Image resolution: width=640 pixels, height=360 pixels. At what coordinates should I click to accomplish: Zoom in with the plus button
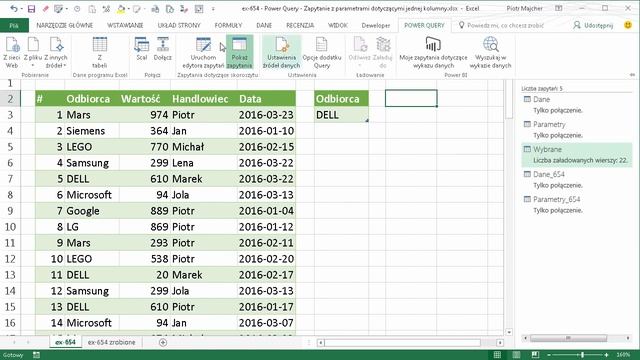point(607,355)
